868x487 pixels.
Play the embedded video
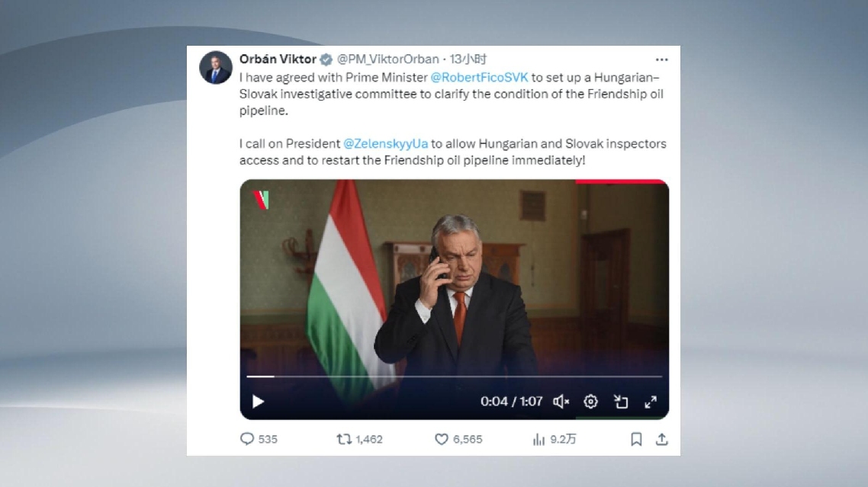click(258, 401)
